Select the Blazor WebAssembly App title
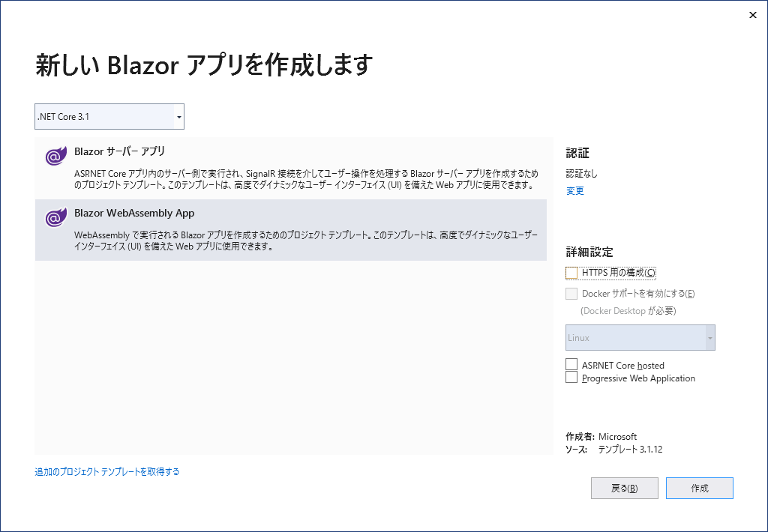Screen dimensions: 768x532 pos(134,213)
